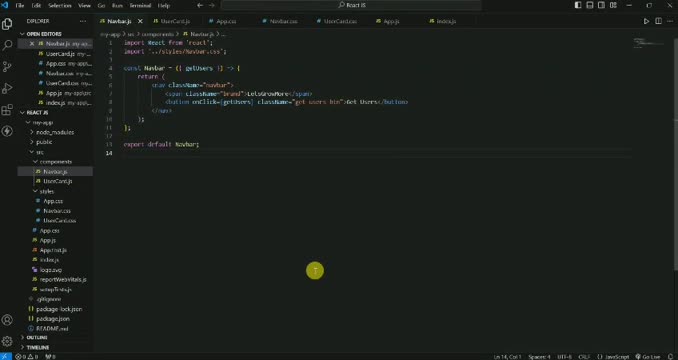Click the Run code play icon
This screenshot has width=678, height=360.
[x=646, y=21]
